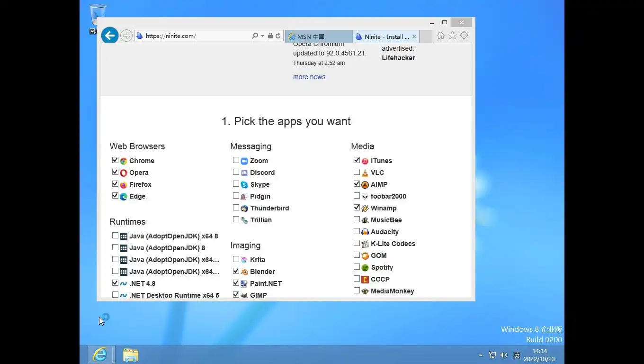Click the Pidgin app icon
644x364 pixels.
coord(244,197)
